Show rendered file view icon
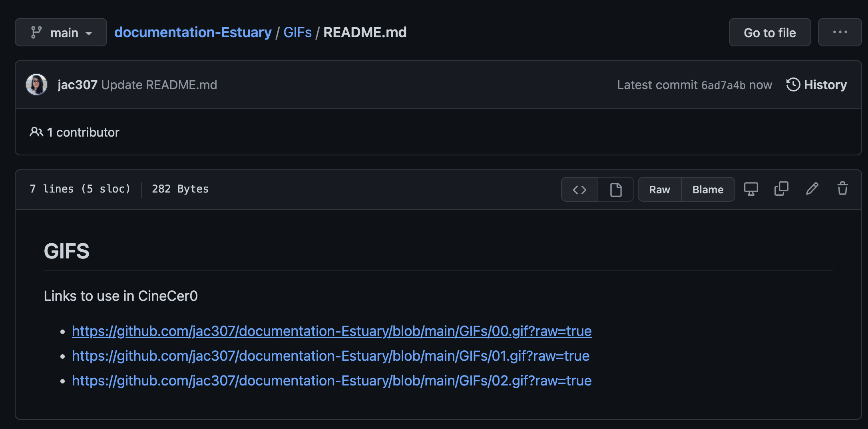Image resolution: width=868 pixels, height=429 pixels. [x=616, y=189]
